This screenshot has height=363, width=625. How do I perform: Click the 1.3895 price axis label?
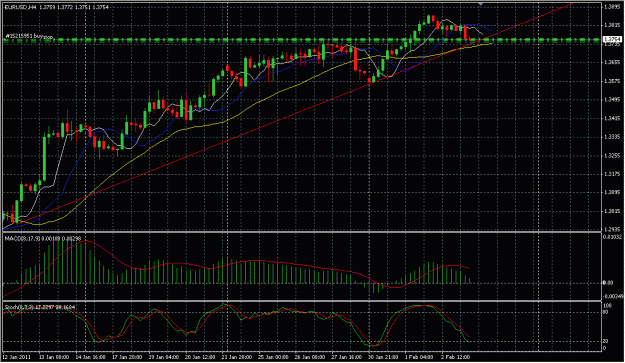613,7
